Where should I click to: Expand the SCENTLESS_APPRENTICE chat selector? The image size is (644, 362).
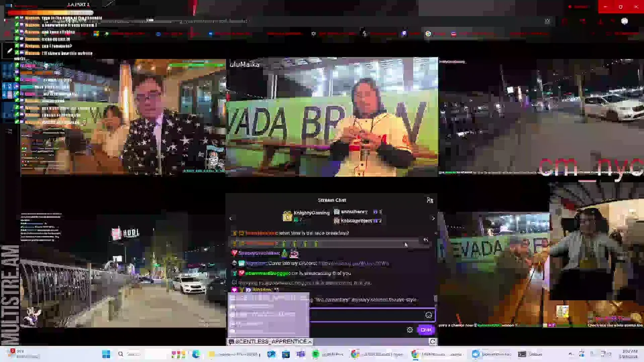[270, 341]
